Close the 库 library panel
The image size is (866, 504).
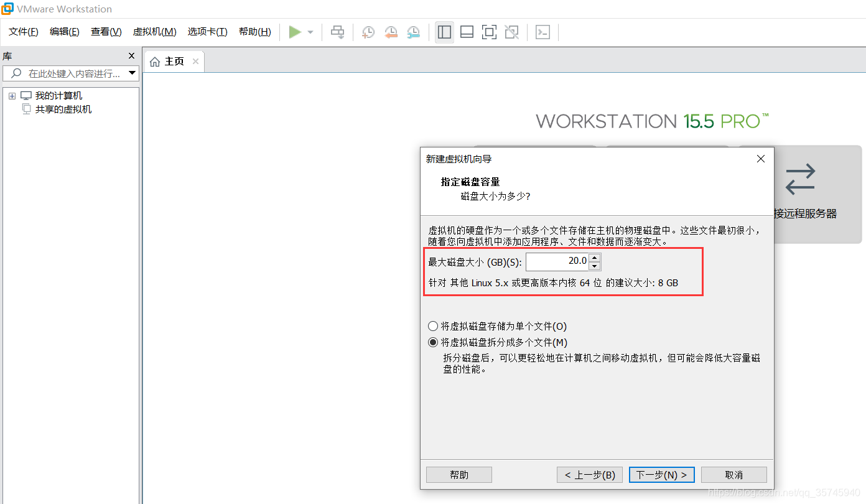coord(131,56)
